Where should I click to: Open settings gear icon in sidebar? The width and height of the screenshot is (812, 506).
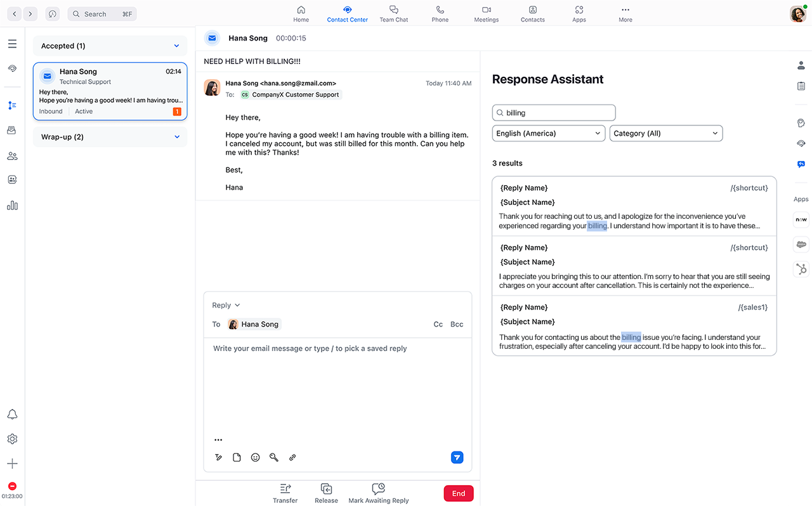coord(12,439)
